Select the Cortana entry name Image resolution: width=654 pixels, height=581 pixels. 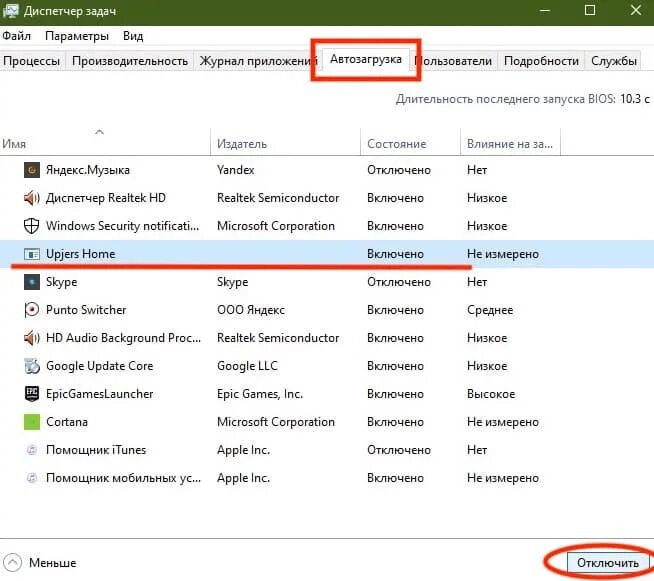pyautogui.click(x=67, y=422)
